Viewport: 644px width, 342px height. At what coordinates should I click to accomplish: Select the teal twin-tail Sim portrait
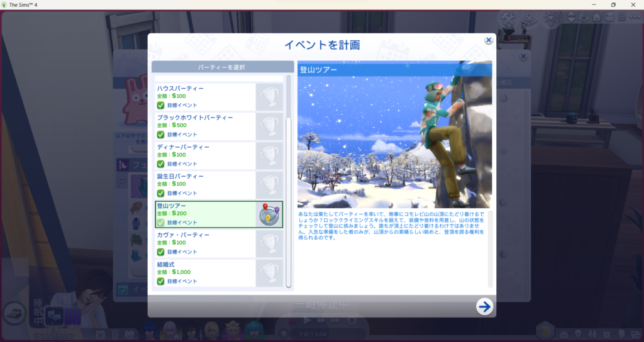coord(254,331)
